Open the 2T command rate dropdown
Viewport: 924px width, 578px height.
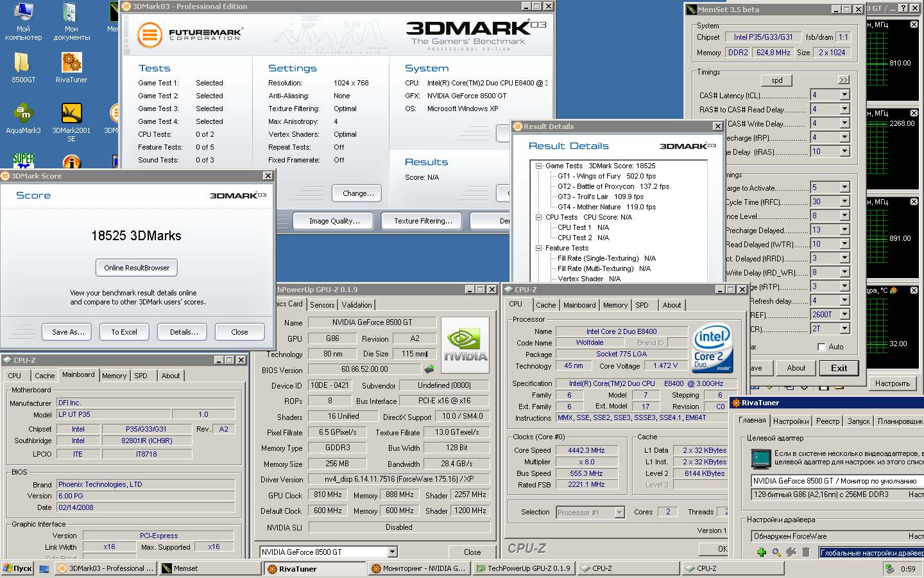pos(844,329)
